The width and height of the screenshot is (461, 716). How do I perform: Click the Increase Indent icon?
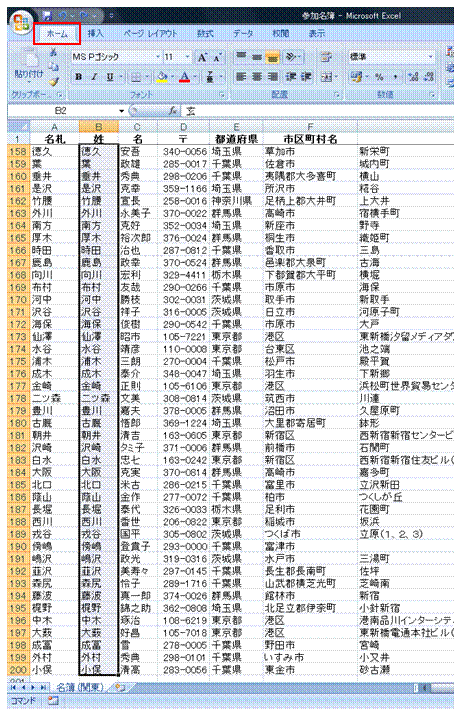coord(305,77)
